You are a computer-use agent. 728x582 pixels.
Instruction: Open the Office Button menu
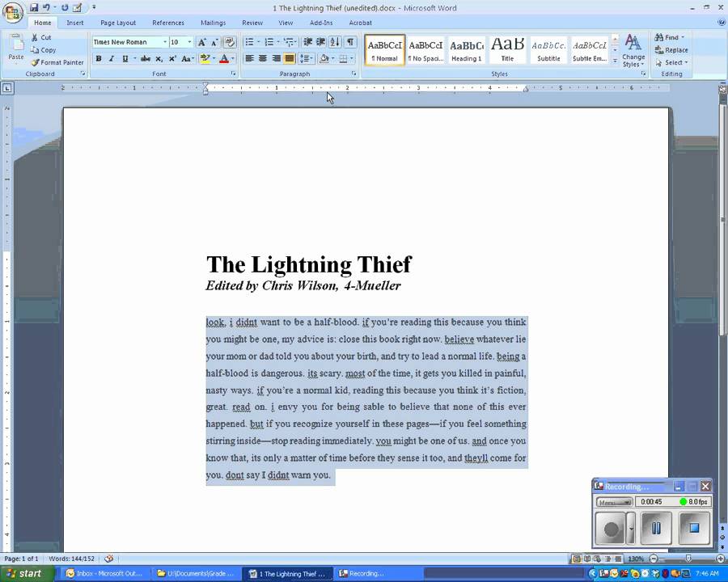click(x=12, y=12)
